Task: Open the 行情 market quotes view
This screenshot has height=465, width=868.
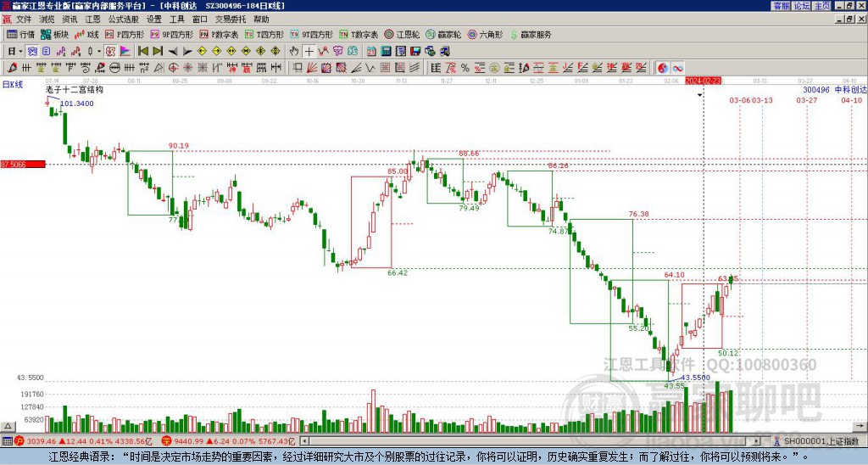Action: [x=20, y=34]
